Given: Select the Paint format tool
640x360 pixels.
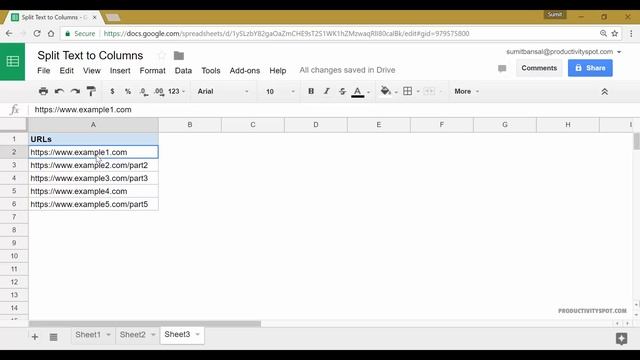Looking at the screenshot, I should 91,91.
